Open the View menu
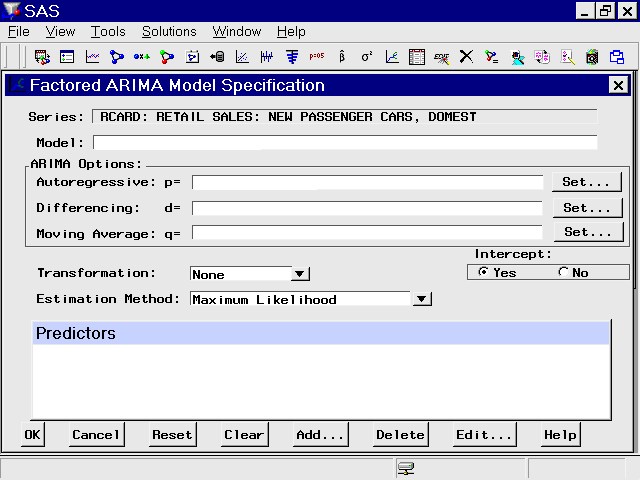The width and height of the screenshot is (640, 480). tap(60, 31)
